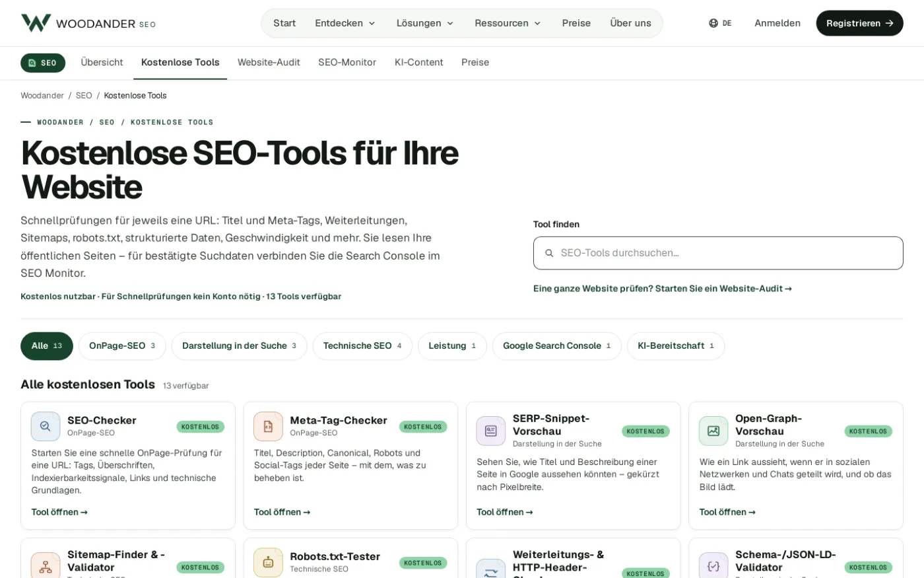Viewport: 924px width, 578px height.
Task: Filter by Leistung chip
Action: tap(452, 346)
